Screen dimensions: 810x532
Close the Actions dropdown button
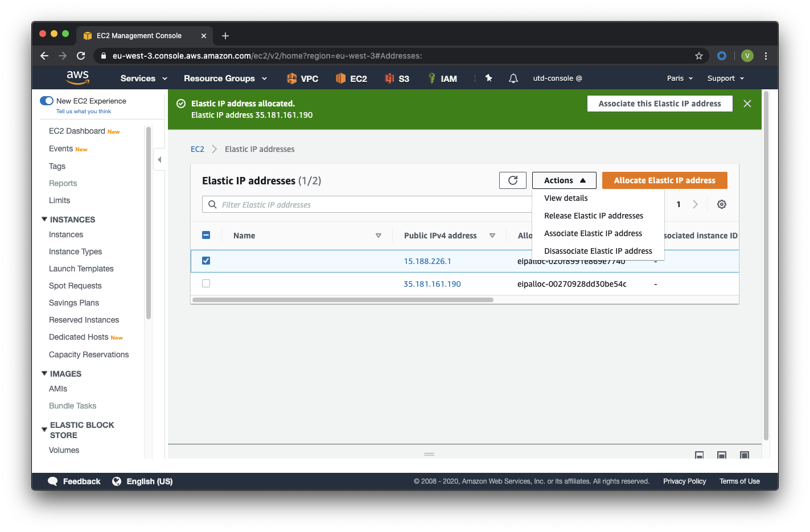564,180
